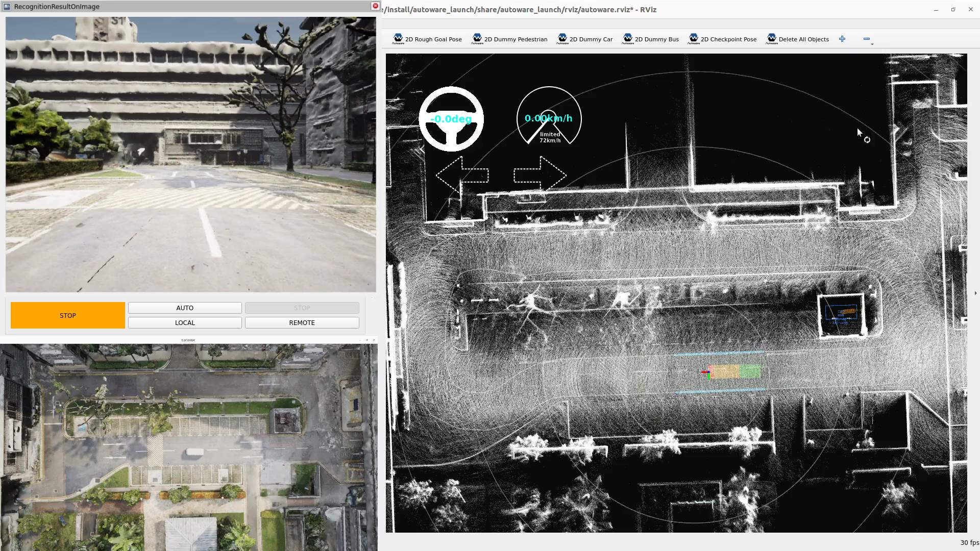
Task: Select the 2D Rough Goal Pose tool
Action: 427,39
